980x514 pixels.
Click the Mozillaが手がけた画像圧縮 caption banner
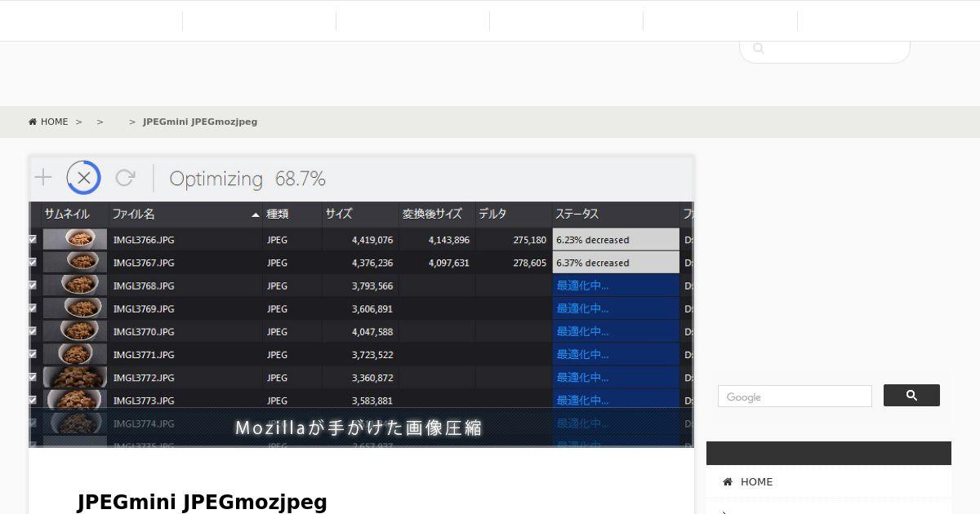tap(359, 428)
